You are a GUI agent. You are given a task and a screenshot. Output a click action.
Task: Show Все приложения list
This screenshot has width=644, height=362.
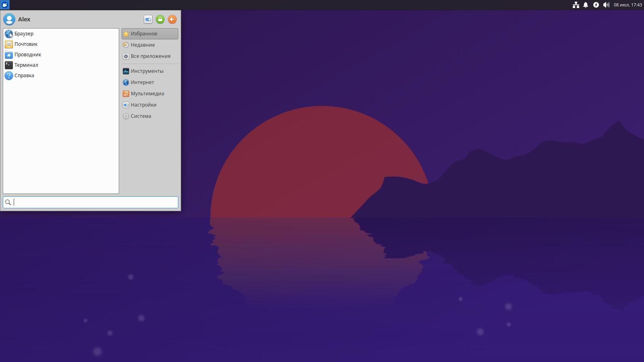[x=150, y=56]
